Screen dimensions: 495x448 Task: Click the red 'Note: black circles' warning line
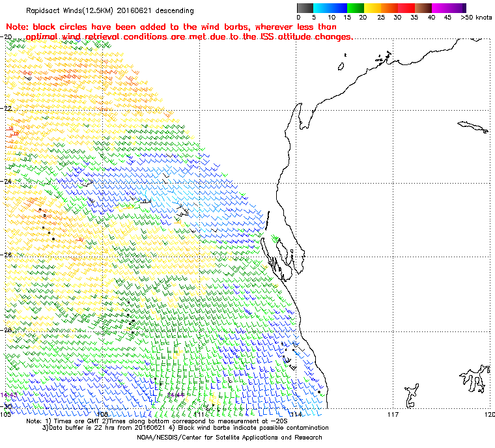[x=171, y=27]
